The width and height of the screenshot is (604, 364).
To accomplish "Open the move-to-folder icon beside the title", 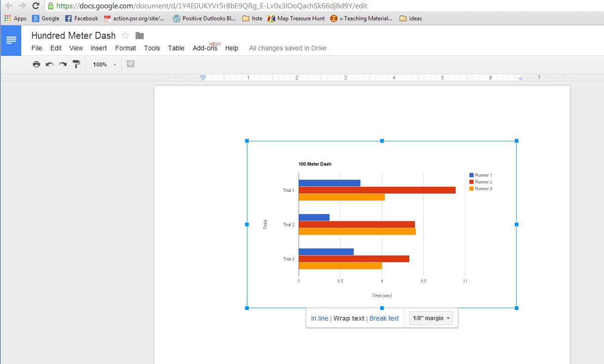I will pyautogui.click(x=140, y=36).
